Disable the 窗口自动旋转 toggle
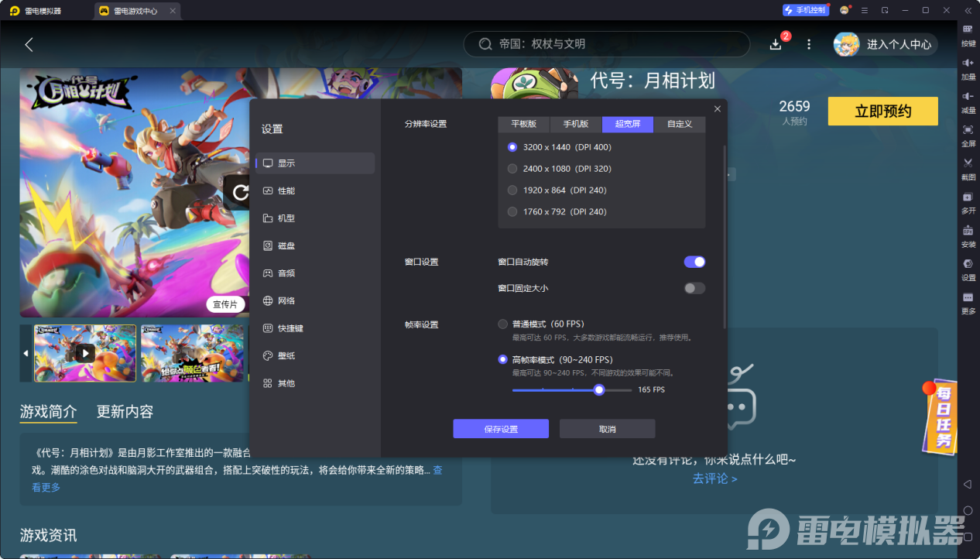Image resolution: width=980 pixels, height=559 pixels. click(x=694, y=262)
